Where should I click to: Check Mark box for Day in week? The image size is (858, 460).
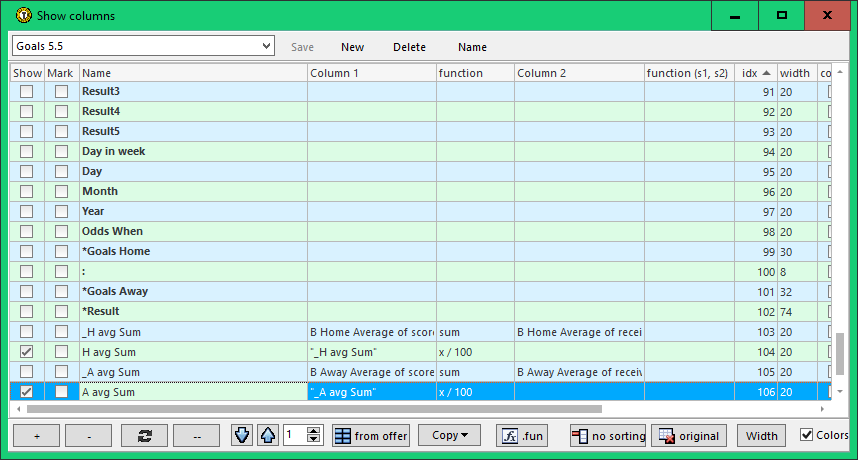(61, 152)
